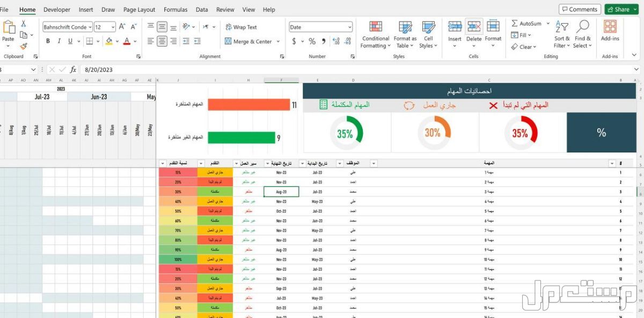Click the yellow Fill Color swatch
The image size is (644, 318).
109,41
